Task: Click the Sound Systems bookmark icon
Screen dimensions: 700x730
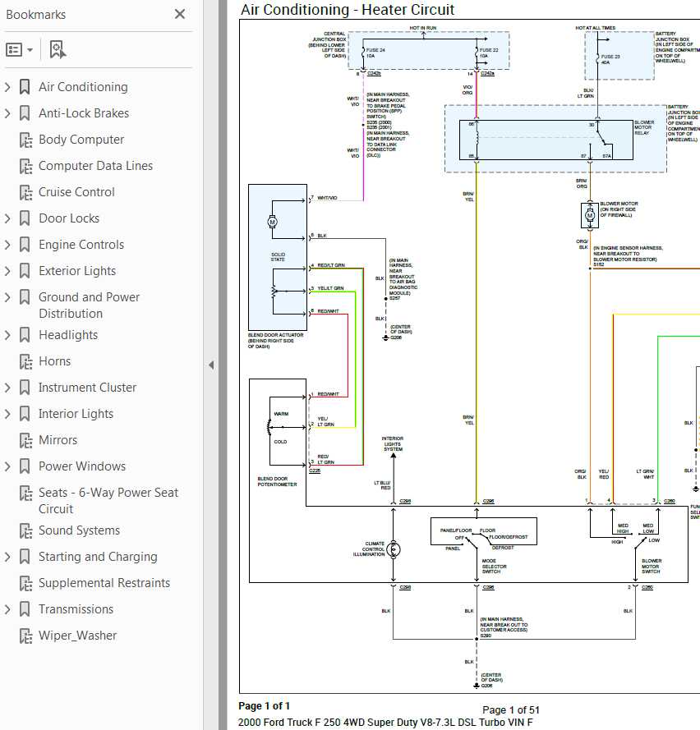Action: point(25,530)
